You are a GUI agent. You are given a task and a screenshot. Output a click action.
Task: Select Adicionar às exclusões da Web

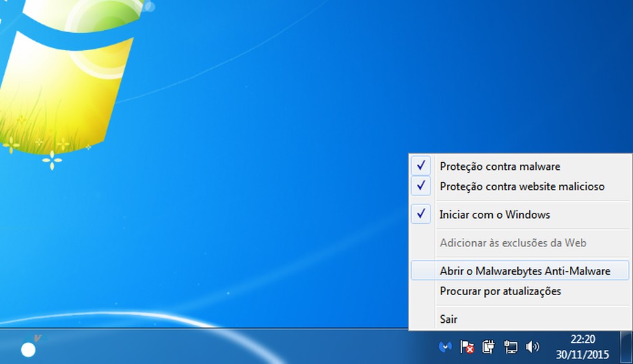click(520, 243)
